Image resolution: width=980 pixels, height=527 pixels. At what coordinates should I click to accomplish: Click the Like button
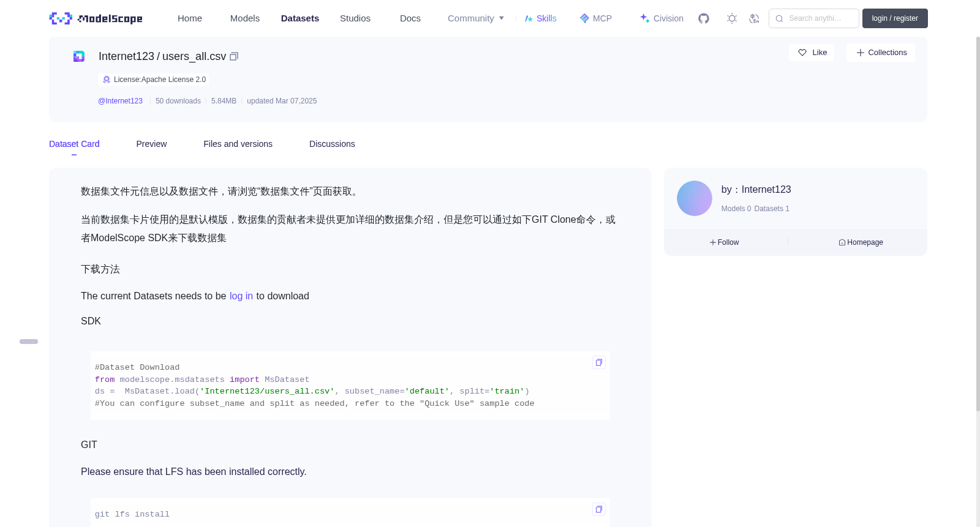click(x=812, y=53)
